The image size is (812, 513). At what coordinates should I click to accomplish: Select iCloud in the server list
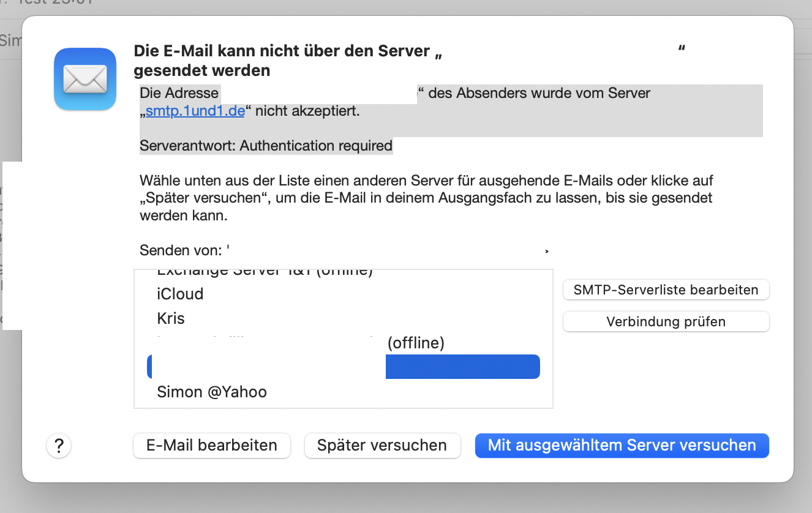180,294
